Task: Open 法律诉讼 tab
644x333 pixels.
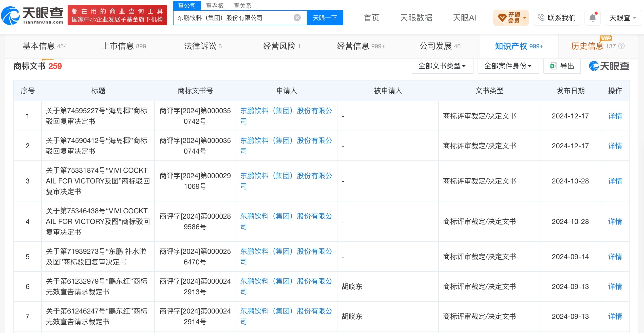Action: coord(203,46)
